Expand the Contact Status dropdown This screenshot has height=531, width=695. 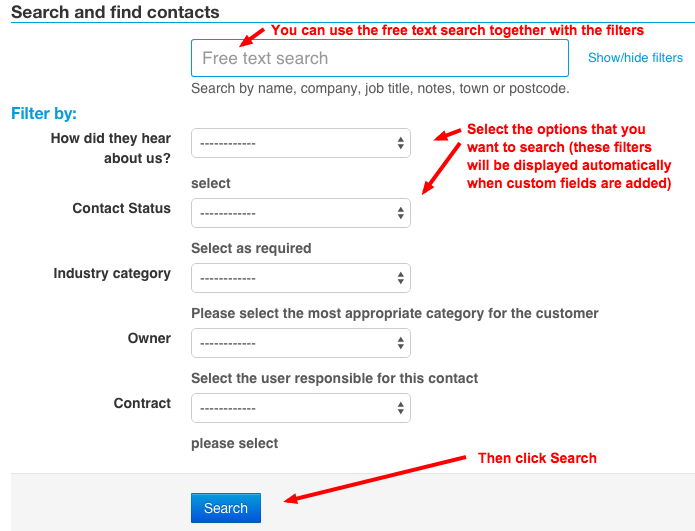pos(300,213)
